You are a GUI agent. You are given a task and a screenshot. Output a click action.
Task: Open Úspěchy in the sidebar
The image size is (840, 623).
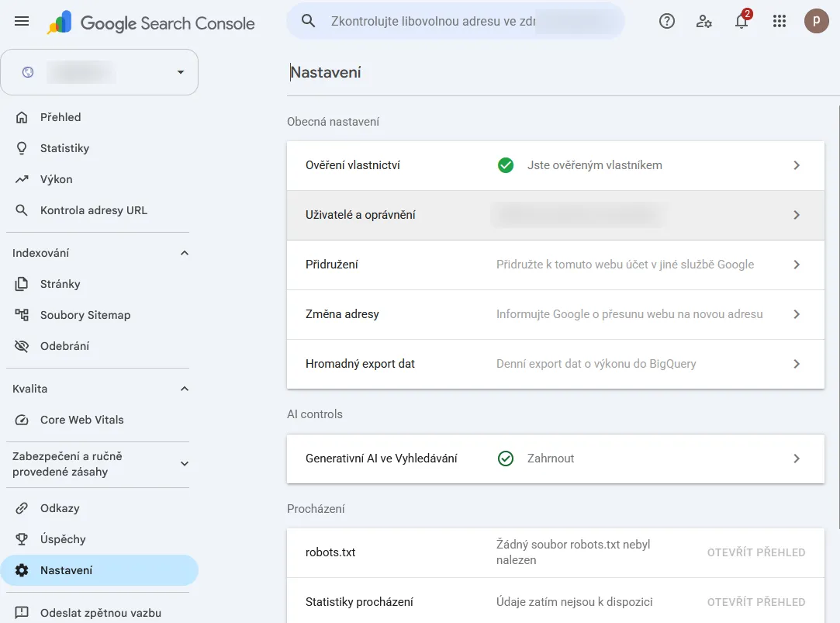point(99,539)
